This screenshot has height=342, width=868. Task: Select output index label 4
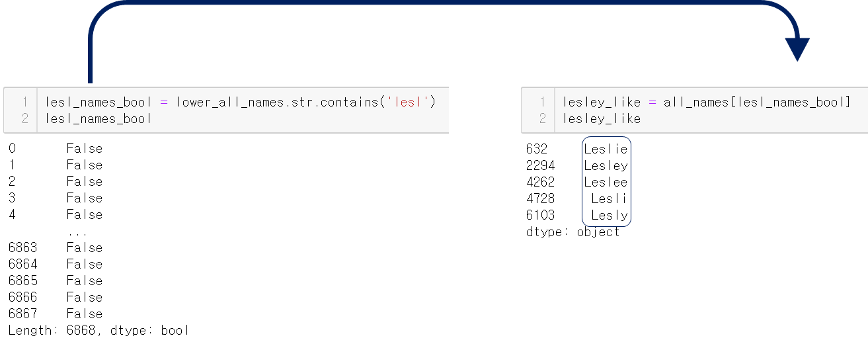pos(13,214)
